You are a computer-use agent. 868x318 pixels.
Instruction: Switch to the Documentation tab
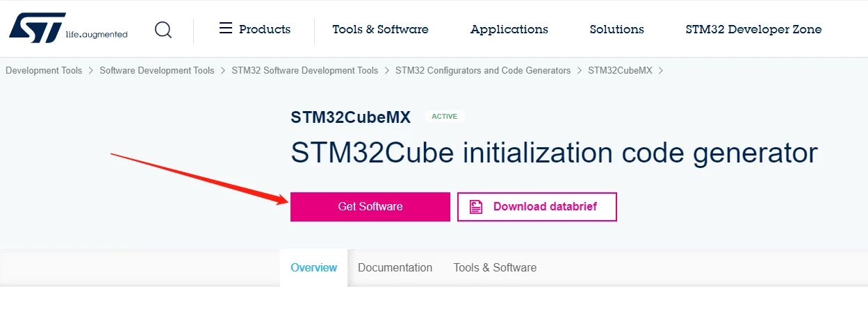[x=395, y=267]
